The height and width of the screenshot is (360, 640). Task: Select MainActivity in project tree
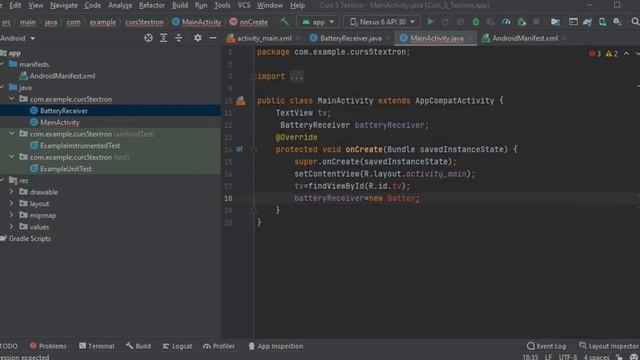pyautogui.click(x=60, y=122)
